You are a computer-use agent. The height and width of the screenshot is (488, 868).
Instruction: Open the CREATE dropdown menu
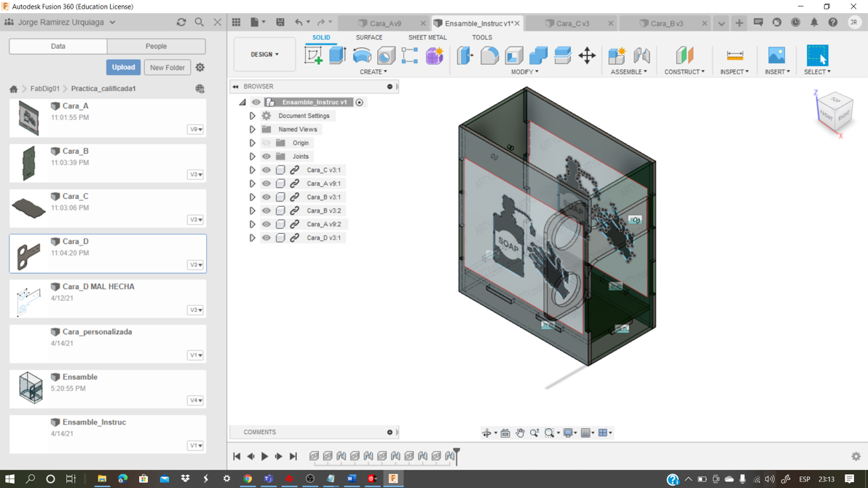pyautogui.click(x=373, y=71)
